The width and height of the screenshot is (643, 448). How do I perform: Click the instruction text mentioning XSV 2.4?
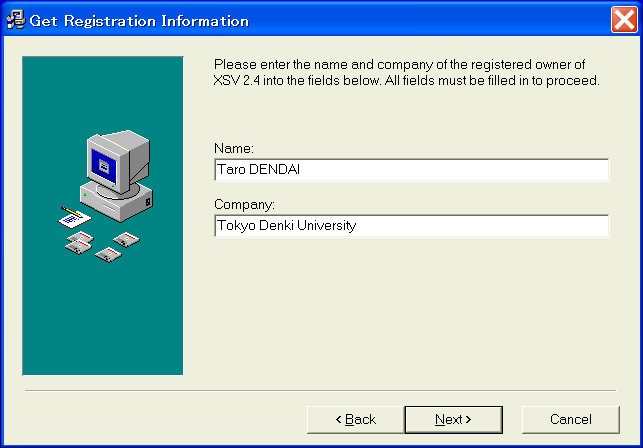coord(407,72)
